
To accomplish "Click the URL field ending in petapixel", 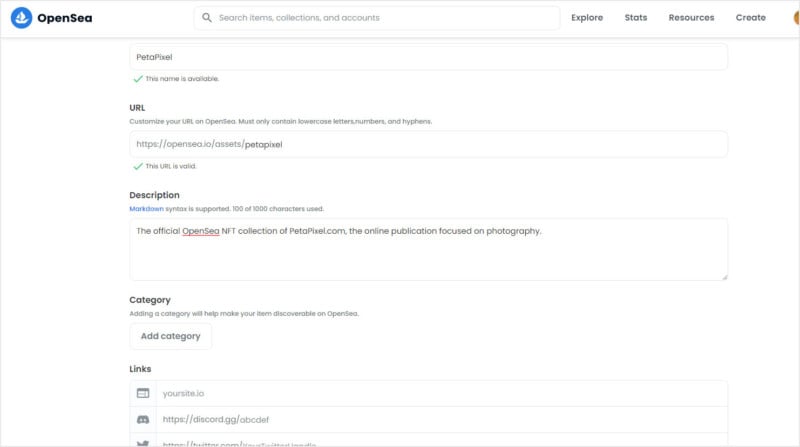I will [x=429, y=144].
